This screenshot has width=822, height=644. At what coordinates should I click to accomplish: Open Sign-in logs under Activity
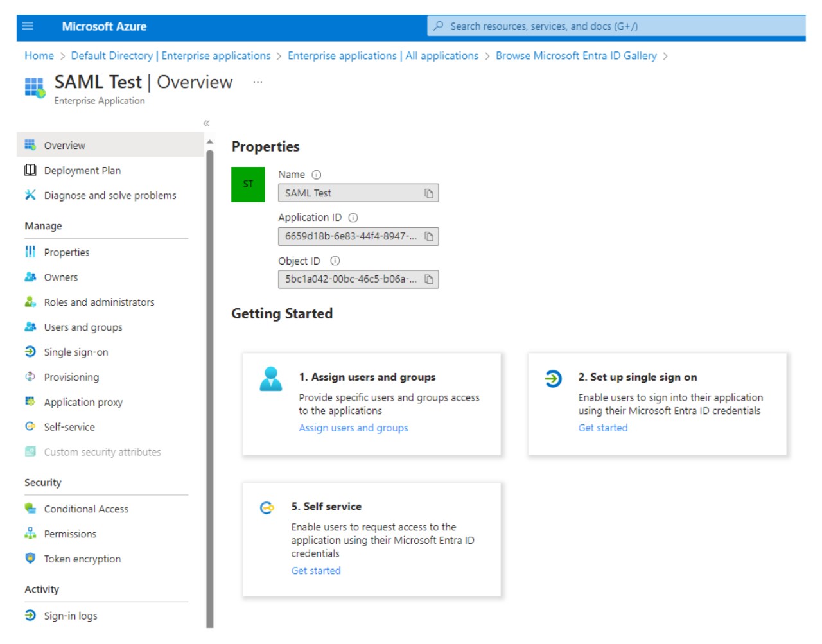71,616
